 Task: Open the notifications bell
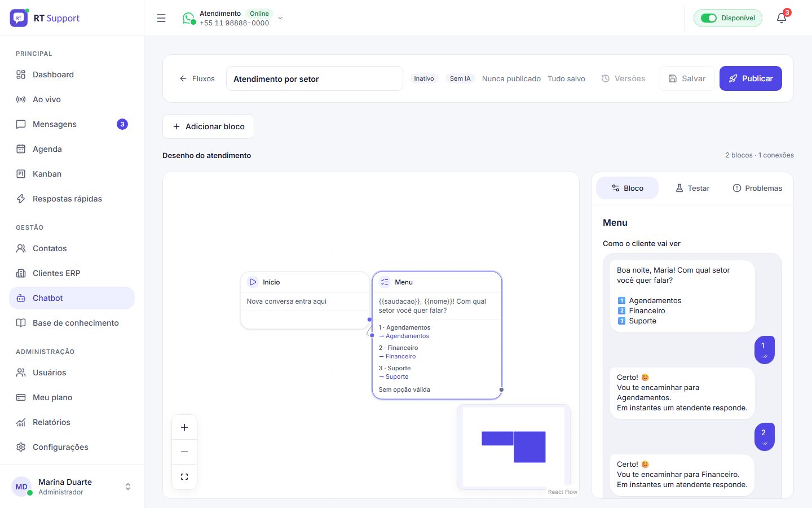click(782, 18)
